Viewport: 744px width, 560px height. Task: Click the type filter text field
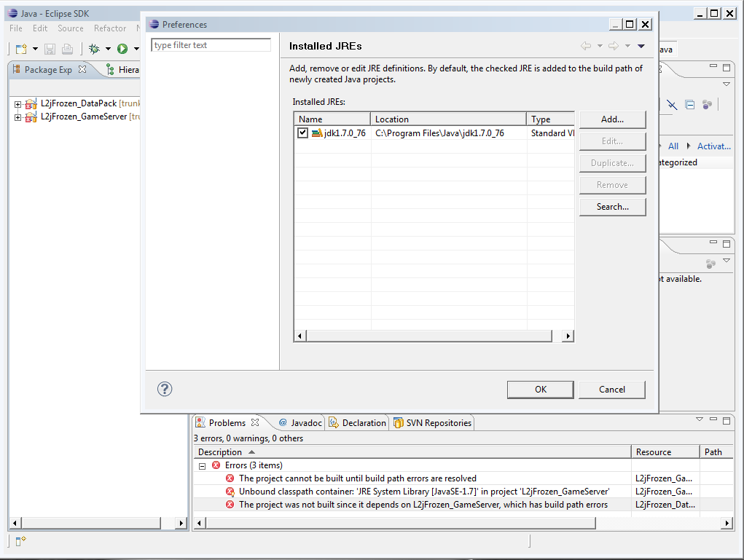click(211, 45)
